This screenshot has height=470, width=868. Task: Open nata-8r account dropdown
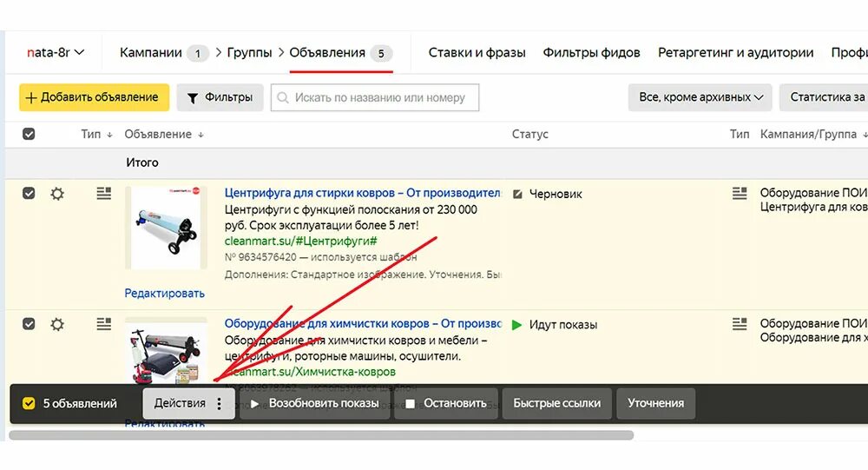click(56, 53)
